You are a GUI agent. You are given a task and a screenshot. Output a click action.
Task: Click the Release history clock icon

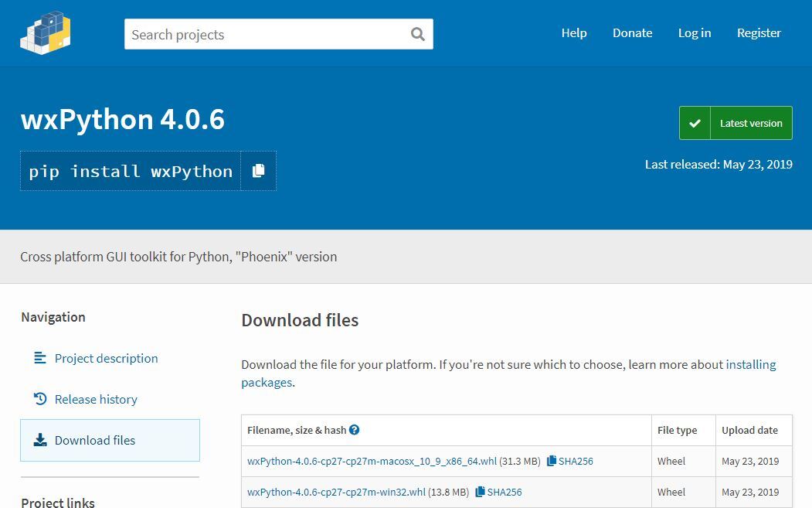[40, 399]
